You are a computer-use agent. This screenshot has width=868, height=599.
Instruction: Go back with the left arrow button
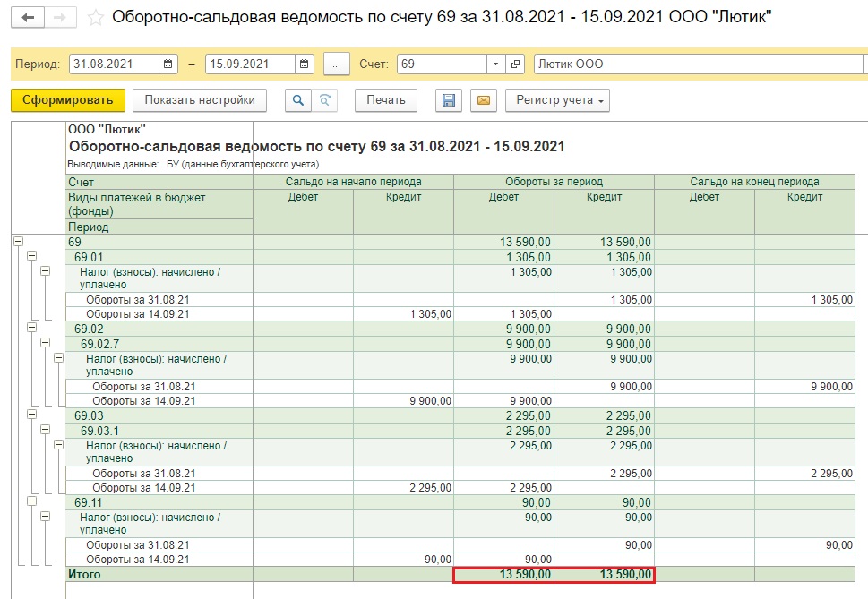(28, 18)
